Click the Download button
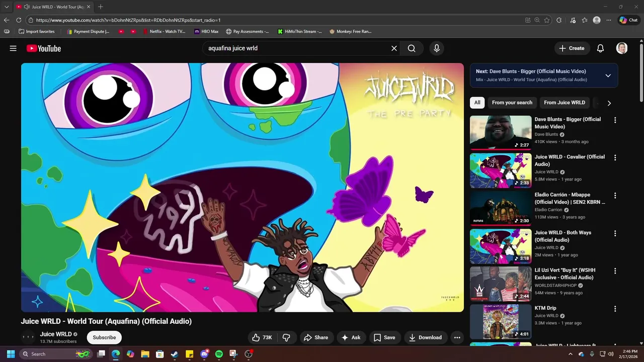Image resolution: width=644 pixels, height=362 pixels. 425,337
